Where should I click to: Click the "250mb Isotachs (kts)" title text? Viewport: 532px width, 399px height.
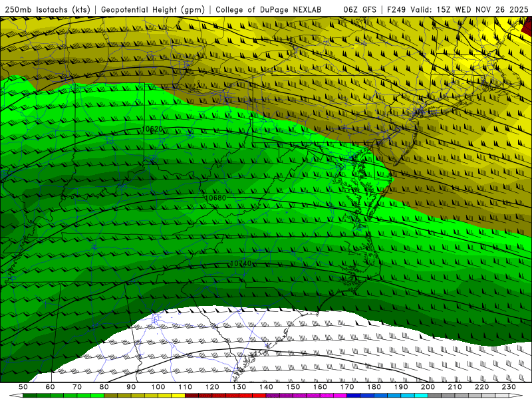pos(47,9)
